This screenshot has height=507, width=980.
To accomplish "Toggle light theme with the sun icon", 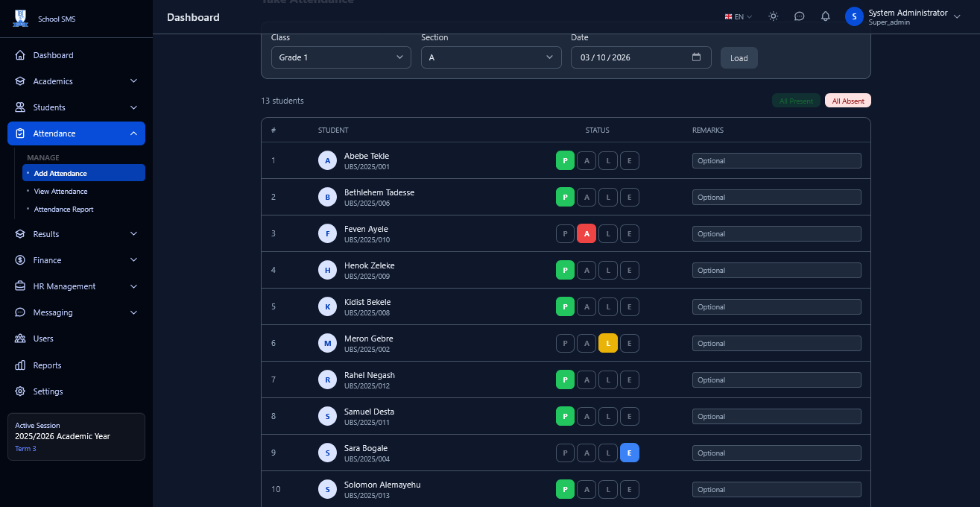I will click(774, 16).
